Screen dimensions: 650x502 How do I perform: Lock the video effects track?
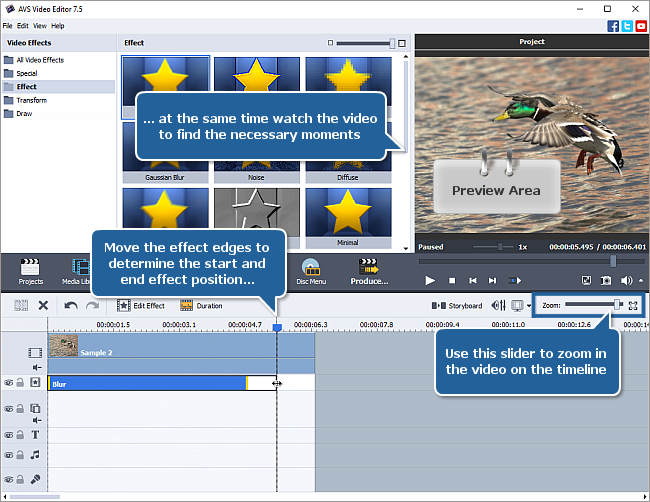click(x=20, y=382)
